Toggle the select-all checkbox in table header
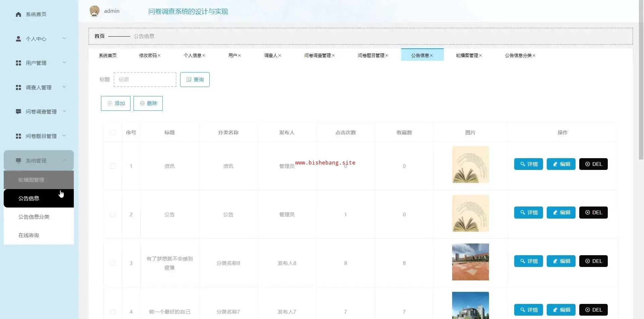 (113, 133)
